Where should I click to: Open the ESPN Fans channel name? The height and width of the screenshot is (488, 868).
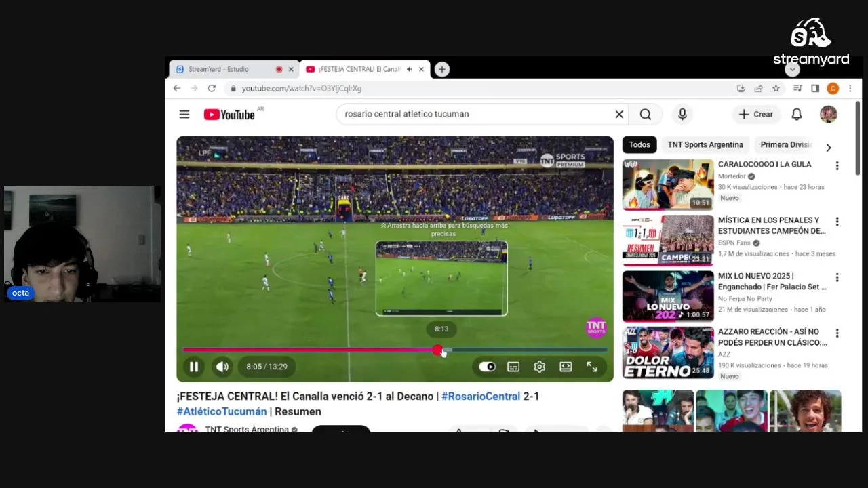point(734,243)
